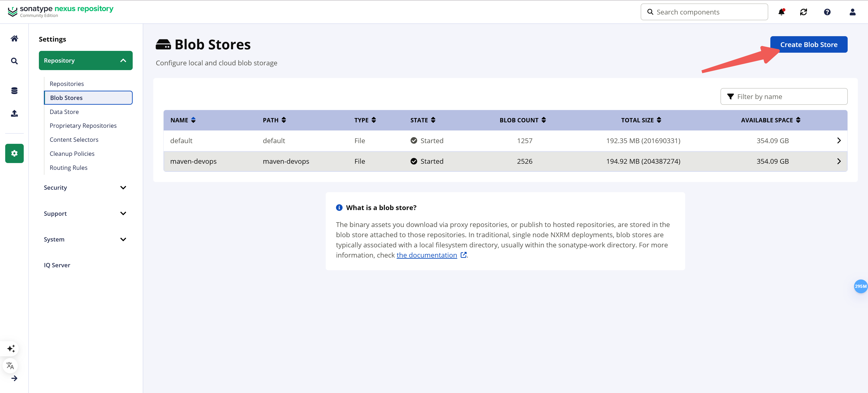Expand the Support settings section
The image size is (868, 393).
(86, 213)
